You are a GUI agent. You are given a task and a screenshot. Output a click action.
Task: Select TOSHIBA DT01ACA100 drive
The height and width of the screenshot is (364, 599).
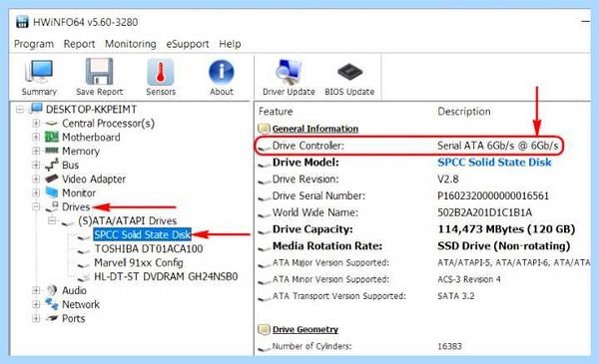point(149,248)
